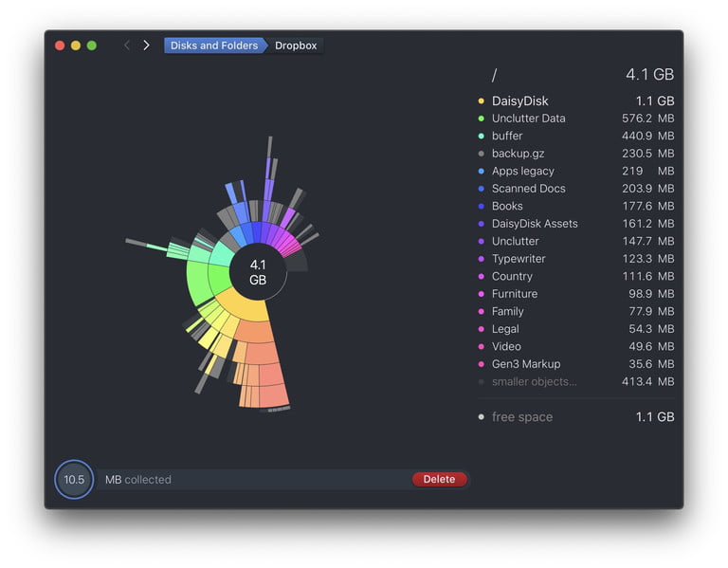Open the Unclutter Data entry
The height and width of the screenshot is (568, 728).
pyautogui.click(x=528, y=119)
